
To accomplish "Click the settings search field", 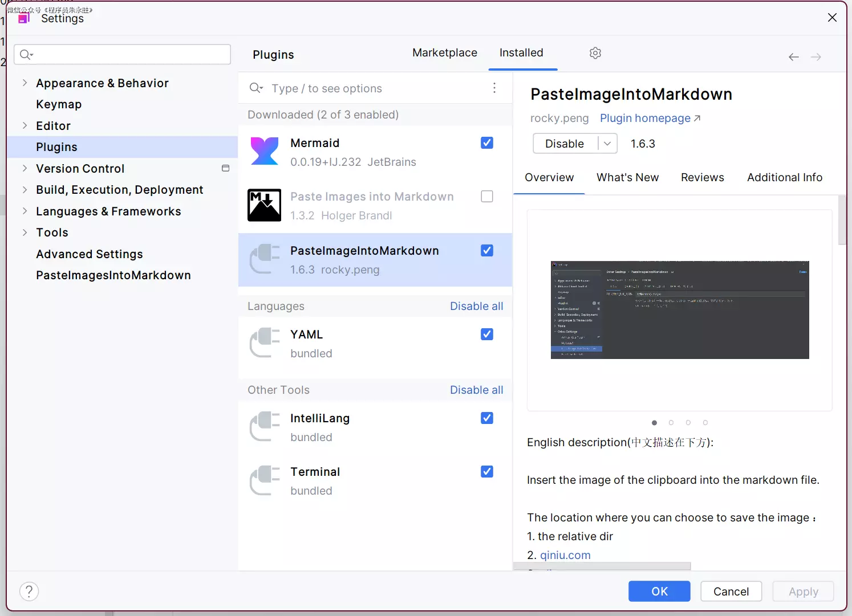I will coord(123,55).
